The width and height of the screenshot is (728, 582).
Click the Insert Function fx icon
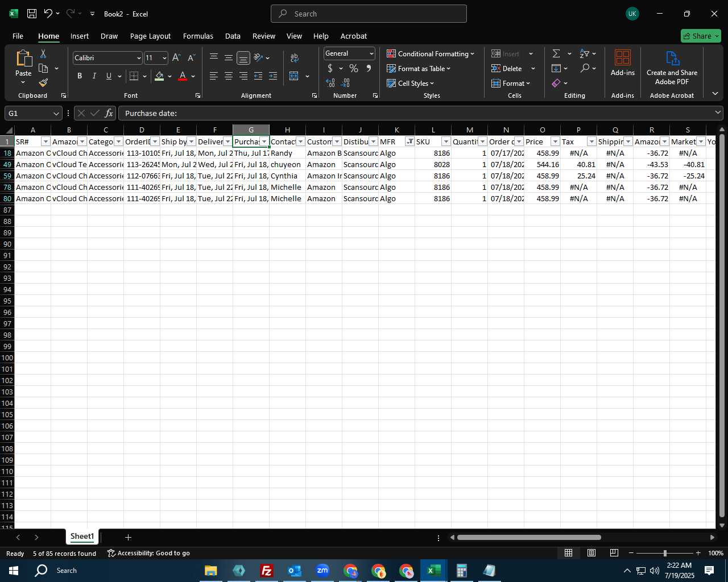(x=109, y=113)
